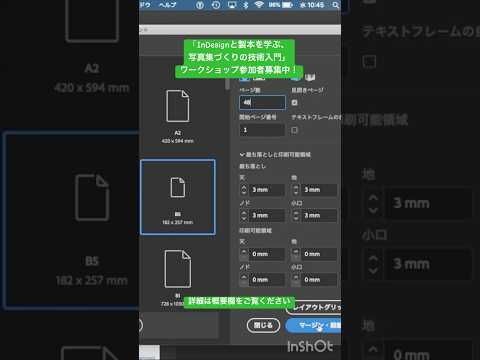Click the マージン・段組 button

[x=313, y=325]
